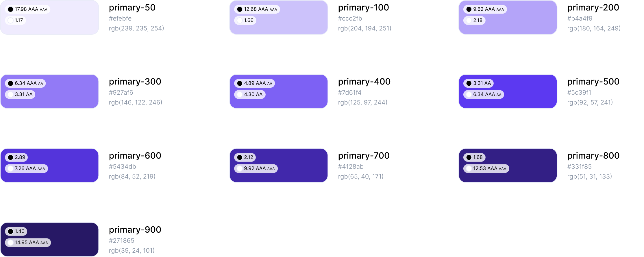The image size is (644, 257).
Task: Click the 1.68 black contrast badge
Action: [474, 157]
